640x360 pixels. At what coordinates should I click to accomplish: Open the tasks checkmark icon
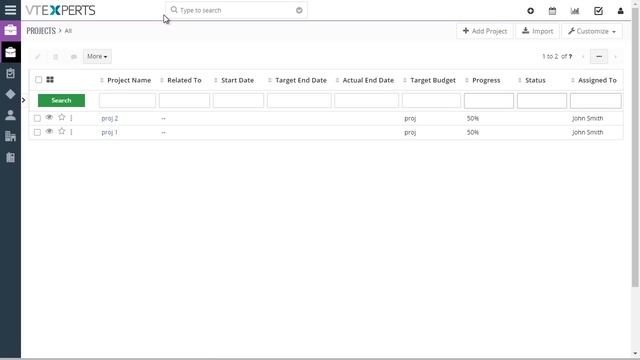click(x=598, y=11)
